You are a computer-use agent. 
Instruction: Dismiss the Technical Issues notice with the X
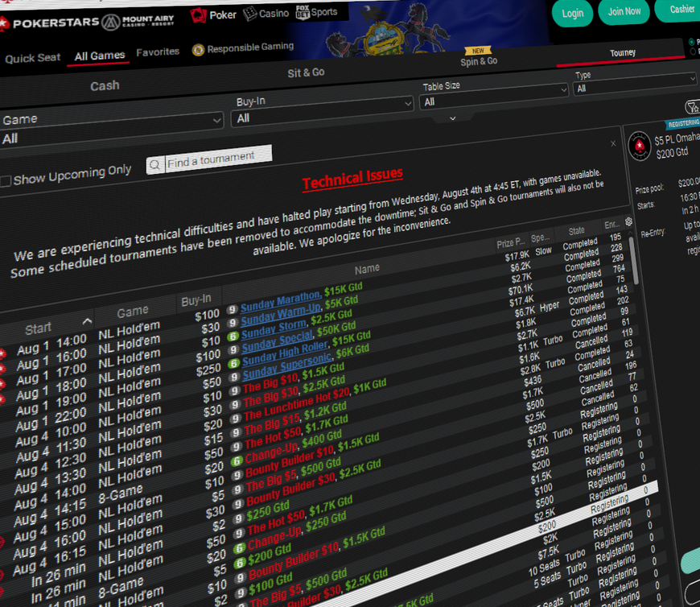(x=613, y=143)
